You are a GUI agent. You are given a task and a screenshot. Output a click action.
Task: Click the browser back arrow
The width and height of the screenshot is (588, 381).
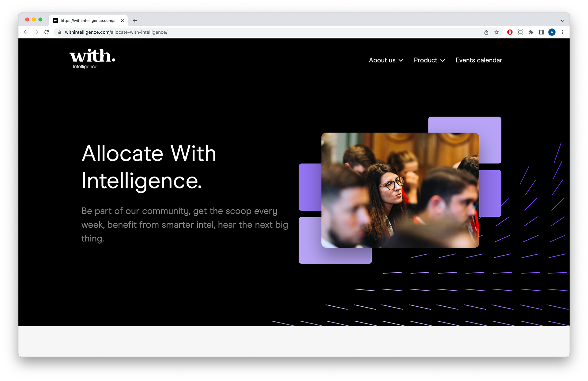coord(26,32)
